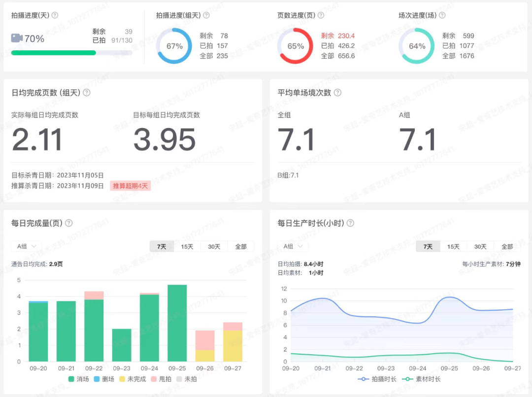The height and width of the screenshot is (397, 532).
Task: Click the 09-23 green bar
Action: tap(122, 345)
